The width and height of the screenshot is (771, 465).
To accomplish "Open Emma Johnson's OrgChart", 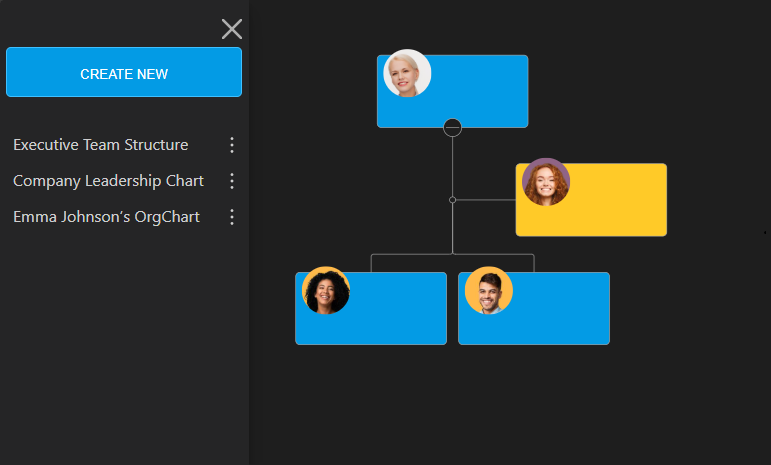I will point(106,217).
